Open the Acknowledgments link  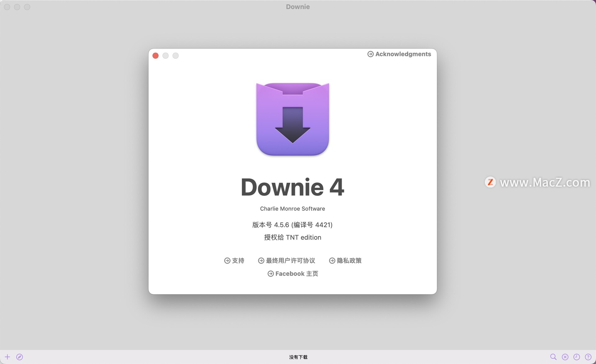(399, 54)
